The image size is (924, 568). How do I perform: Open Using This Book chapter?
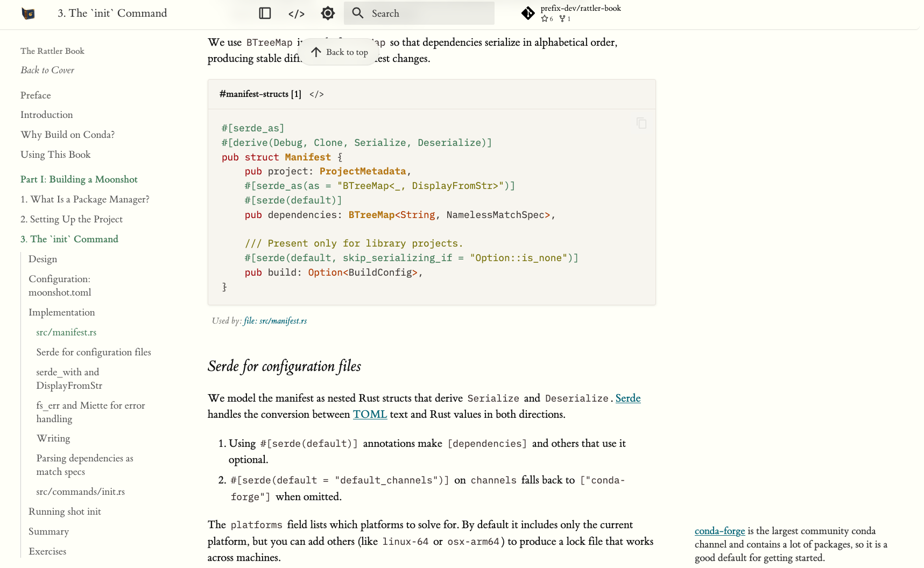[x=55, y=155]
